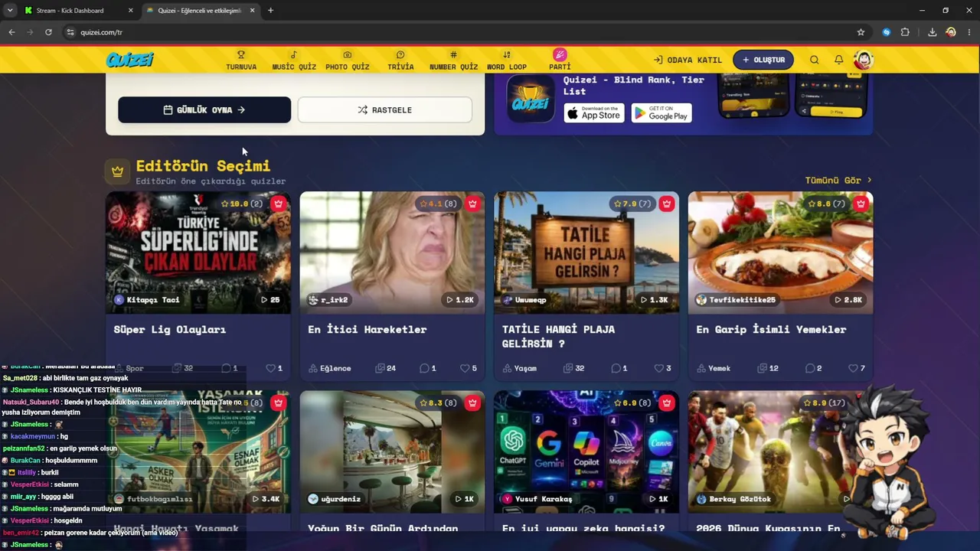Click crown badge on En İtici Hareketler card
This screenshot has height=551, width=980.
[x=472, y=204]
